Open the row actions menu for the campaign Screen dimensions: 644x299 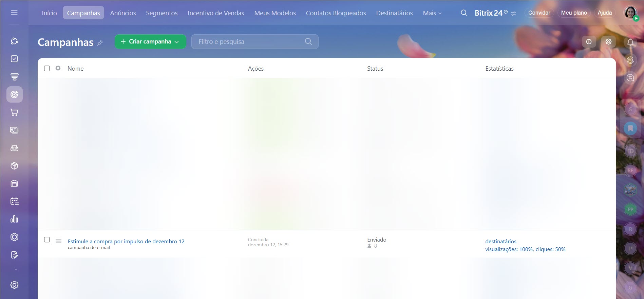point(58,241)
